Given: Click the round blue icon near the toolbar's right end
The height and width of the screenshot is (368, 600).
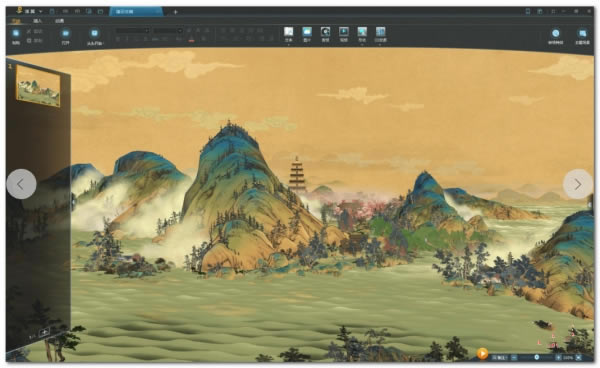Looking at the screenshot, I should click(x=556, y=33).
